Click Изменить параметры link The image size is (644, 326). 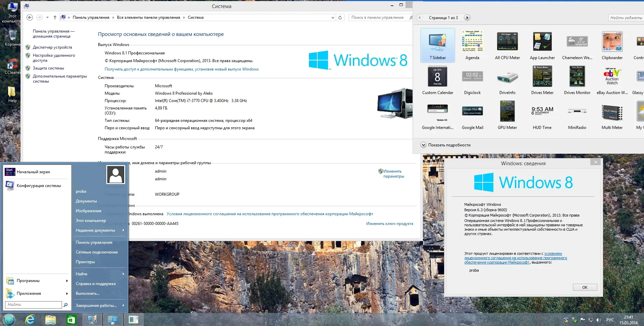[x=393, y=174]
